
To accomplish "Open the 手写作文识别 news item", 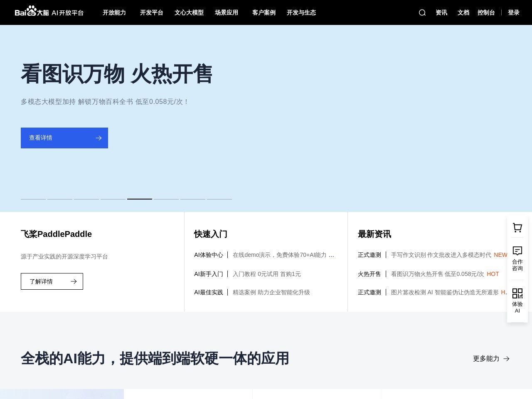I will tap(441, 255).
